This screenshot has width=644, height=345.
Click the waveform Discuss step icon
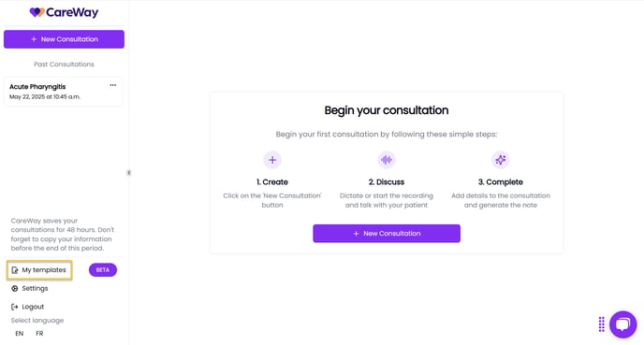(387, 160)
